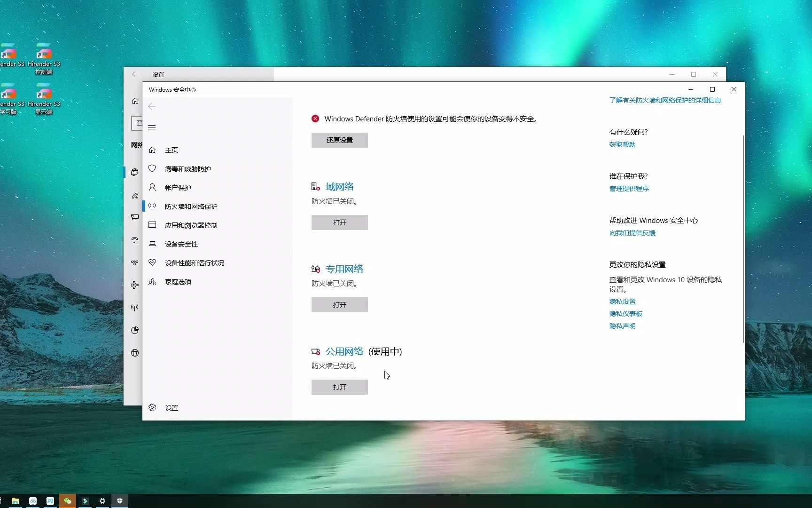Select the Ethernet monitor icon in 设置 sidebar

tap(135, 217)
